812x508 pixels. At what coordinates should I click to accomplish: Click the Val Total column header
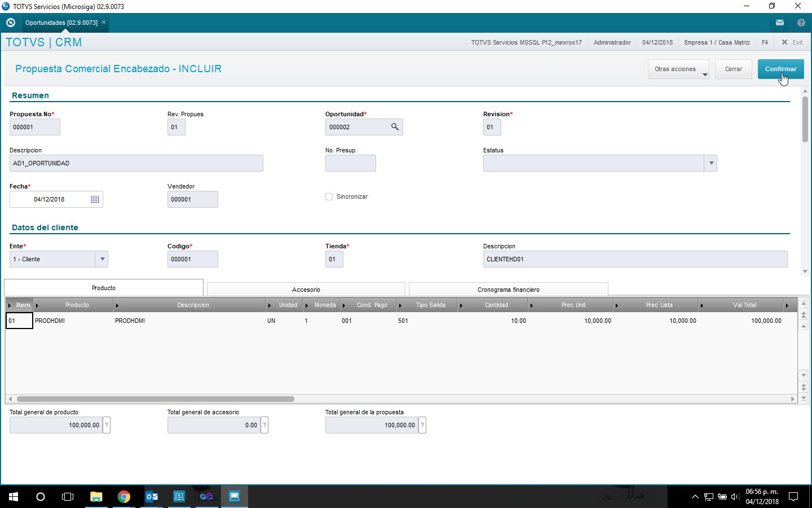tap(741, 305)
